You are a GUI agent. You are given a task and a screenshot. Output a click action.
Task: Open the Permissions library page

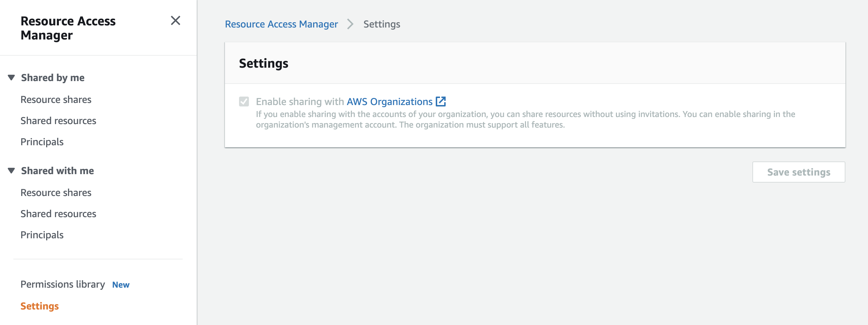point(63,284)
